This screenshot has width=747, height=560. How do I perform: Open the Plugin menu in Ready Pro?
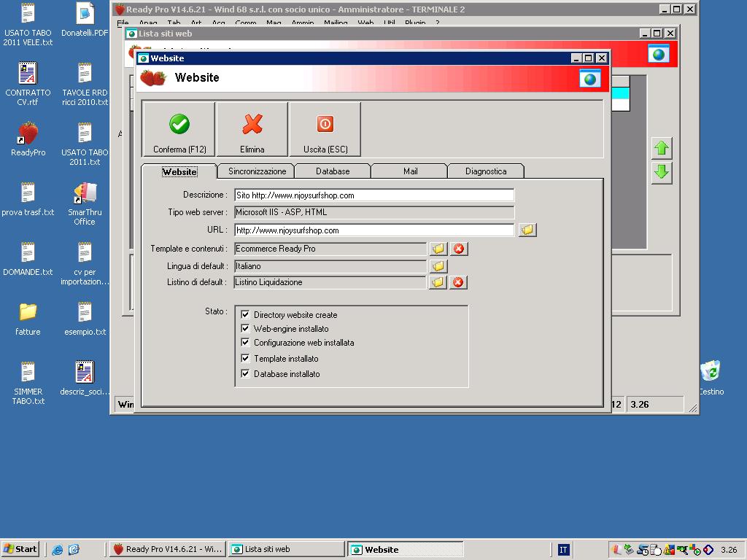[415, 23]
